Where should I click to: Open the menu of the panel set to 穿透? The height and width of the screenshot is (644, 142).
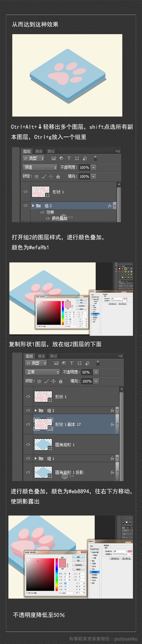pyautogui.click(x=118, y=151)
